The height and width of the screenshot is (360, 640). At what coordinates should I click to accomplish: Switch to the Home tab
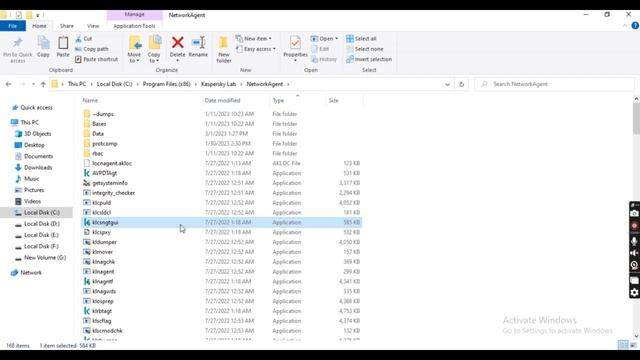click(39, 26)
